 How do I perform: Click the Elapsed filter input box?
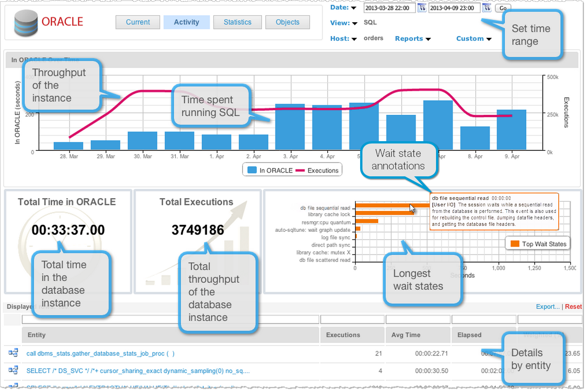tap(484, 319)
